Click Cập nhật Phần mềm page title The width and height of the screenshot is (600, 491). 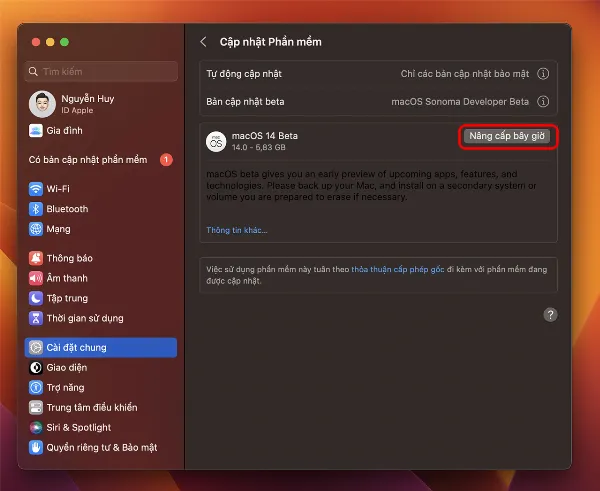coord(271,42)
